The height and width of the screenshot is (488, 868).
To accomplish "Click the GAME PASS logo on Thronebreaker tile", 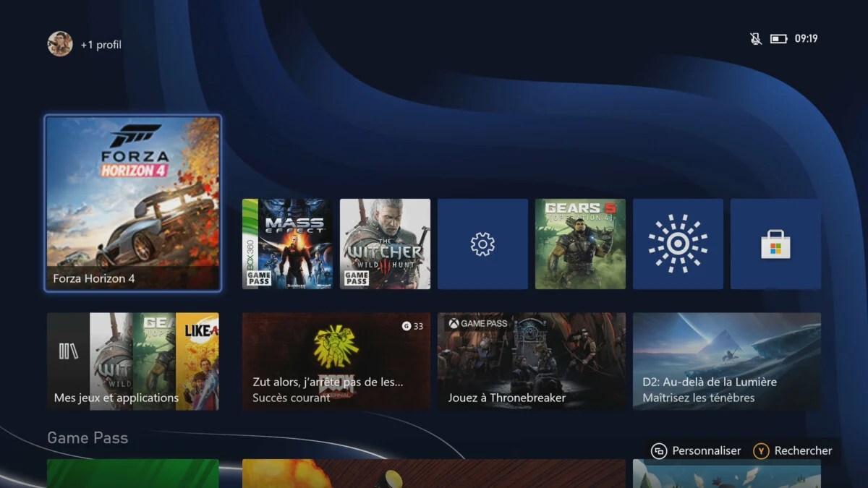I will coord(477,323).
